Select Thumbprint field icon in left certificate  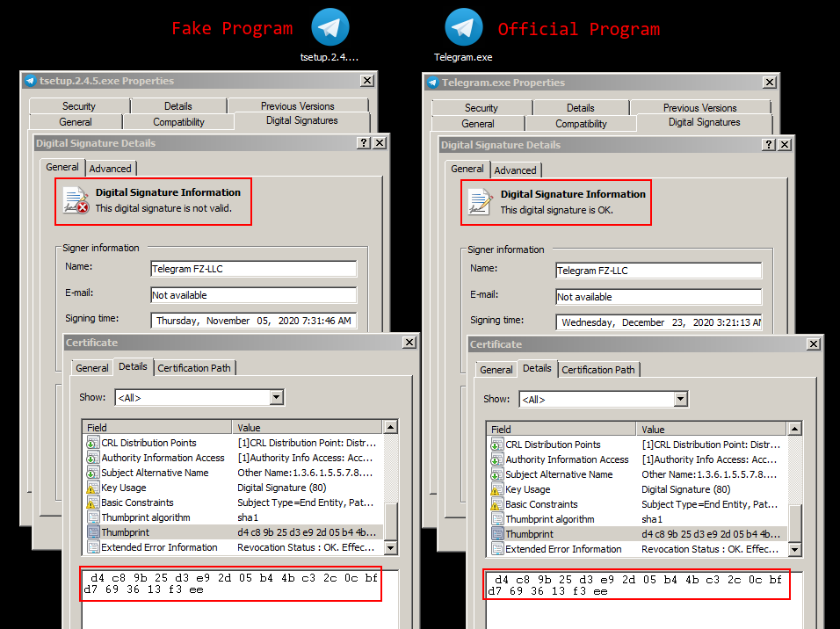click(x=92, y=532)
